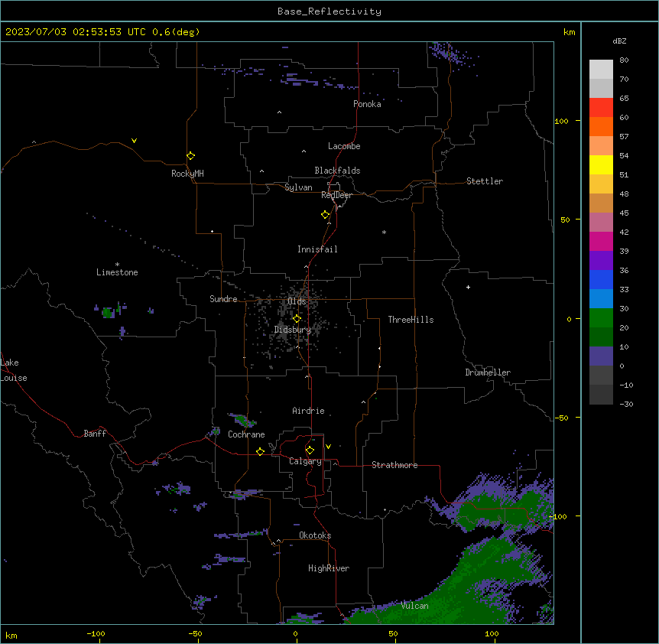Click the Limestone label

pos(117,272)
